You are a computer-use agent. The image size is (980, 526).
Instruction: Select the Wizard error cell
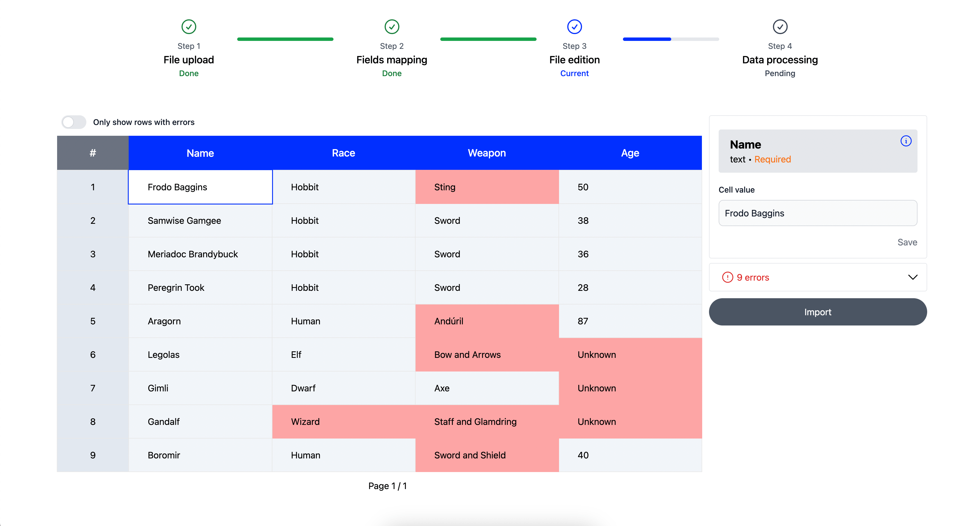(343, 421)
